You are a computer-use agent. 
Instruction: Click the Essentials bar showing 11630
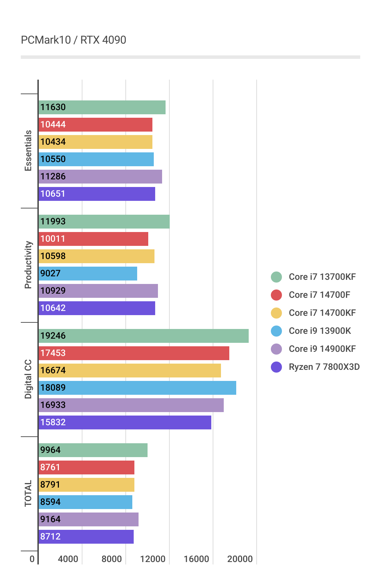(102, 107)
